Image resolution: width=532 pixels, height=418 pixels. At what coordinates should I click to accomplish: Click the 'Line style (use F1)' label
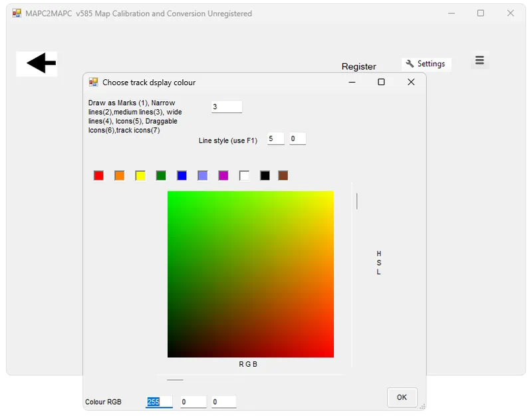click(228, 140)
